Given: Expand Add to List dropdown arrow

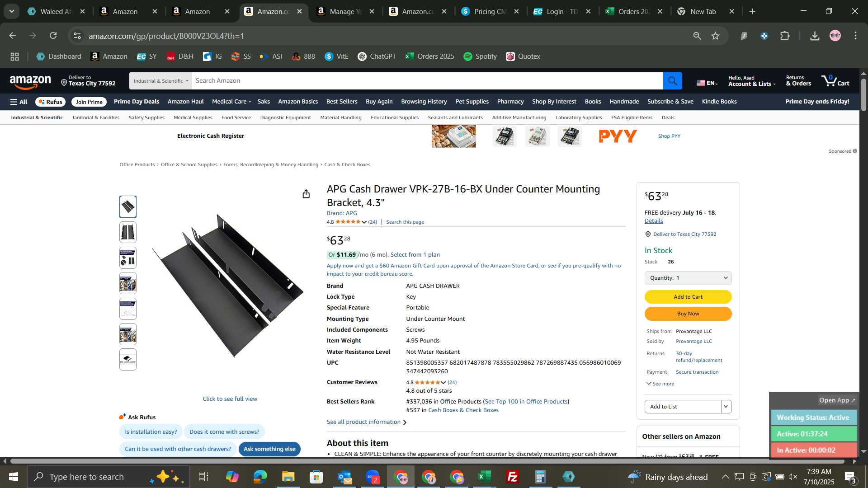Looking at the screenshot, I should (726, 407).
